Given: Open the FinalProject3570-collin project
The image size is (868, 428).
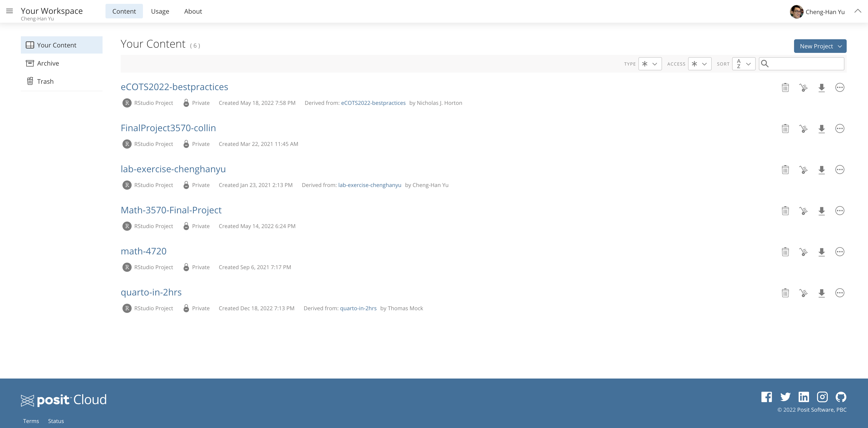Looking at the screenshot, I should [168, 128].
